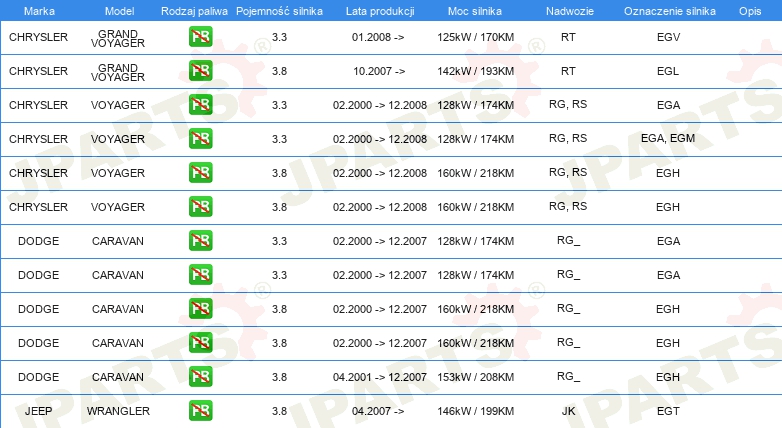Select the EGV engine code cell

tap(668, 37)
